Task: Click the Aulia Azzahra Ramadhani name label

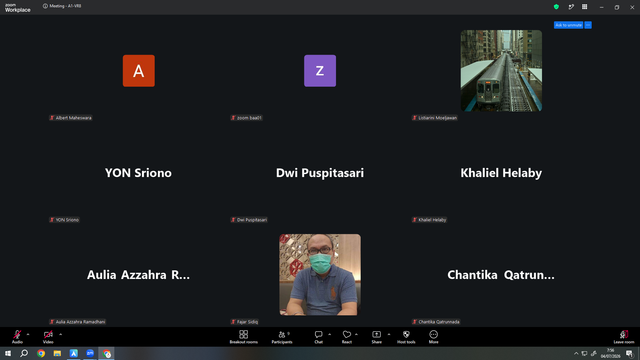Action: (x=78, y=322)
